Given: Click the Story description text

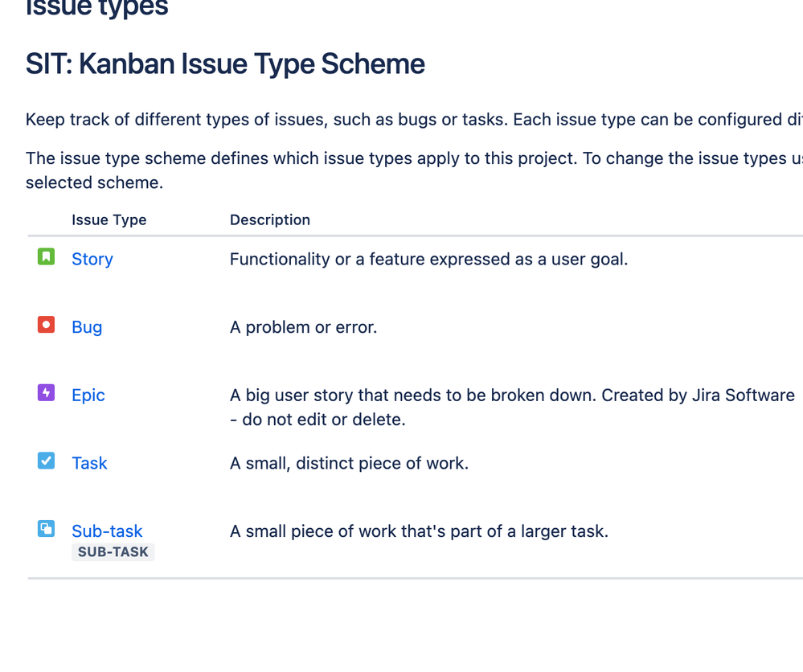Looking at the screenshot, I should (x=428, y=259).
